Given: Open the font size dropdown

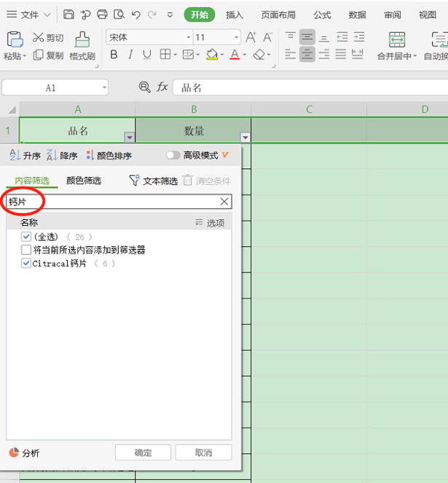Looking at the screenshot, I should pyautogui.click(x=236, y=37).
